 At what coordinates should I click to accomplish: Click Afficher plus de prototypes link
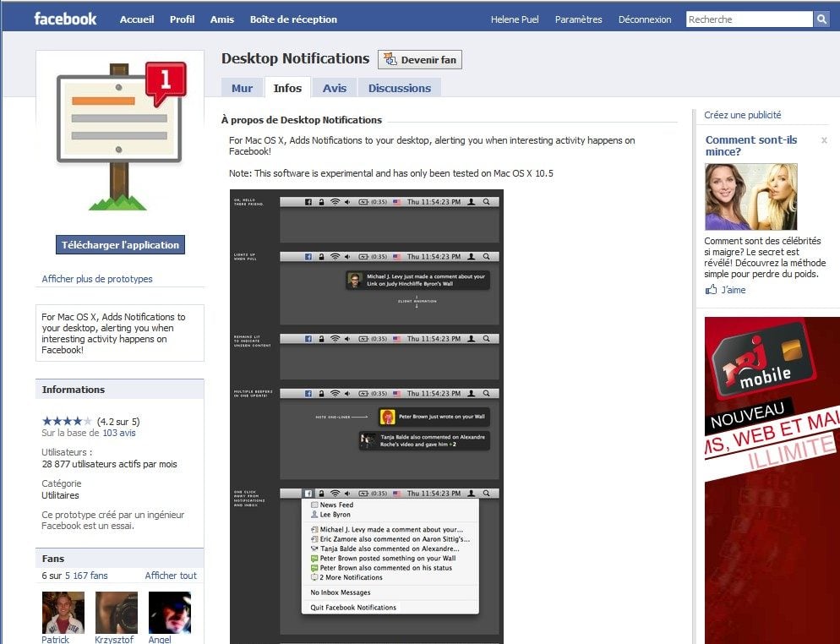(x=97, y=279)
